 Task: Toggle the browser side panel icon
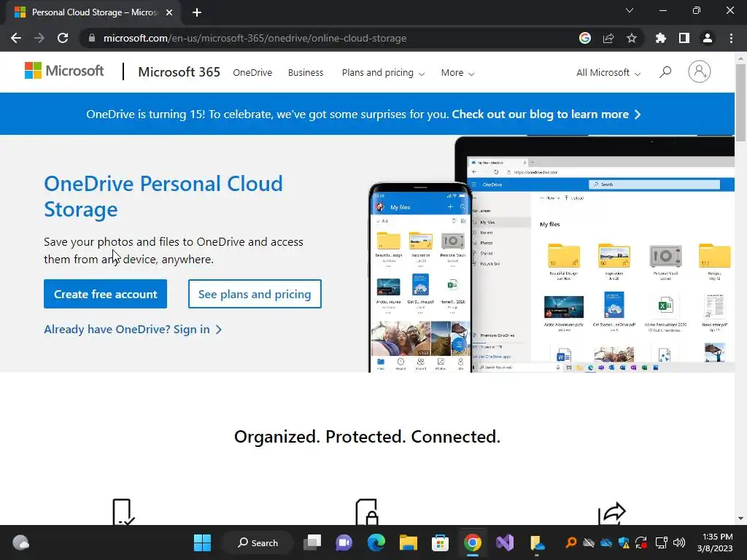(x=684, y=38)
